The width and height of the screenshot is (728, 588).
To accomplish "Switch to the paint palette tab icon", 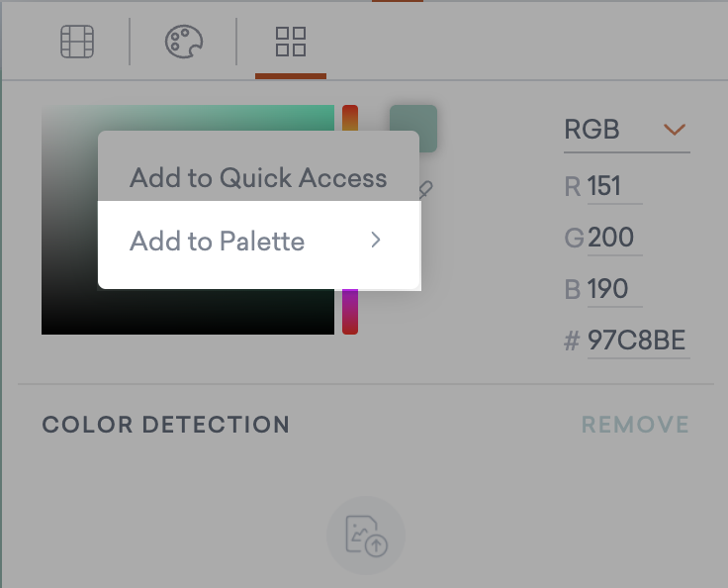I will click(184, 42).
